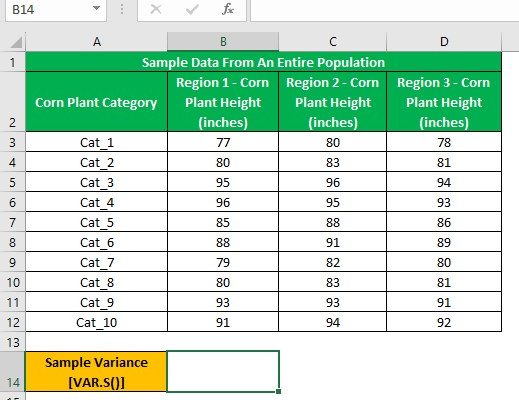Click the Cancel X formula bar icon
Screen dimensions: 519x400
[x=156, y=9]
